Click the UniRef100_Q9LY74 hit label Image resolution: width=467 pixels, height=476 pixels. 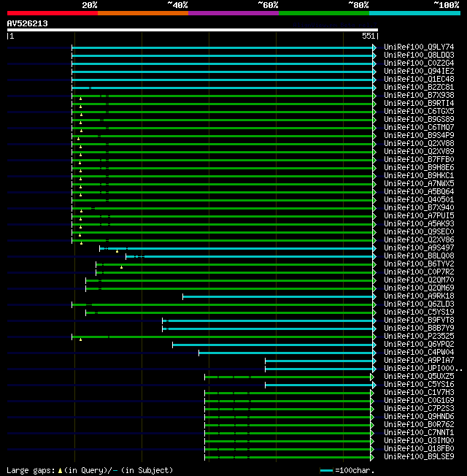419,47
